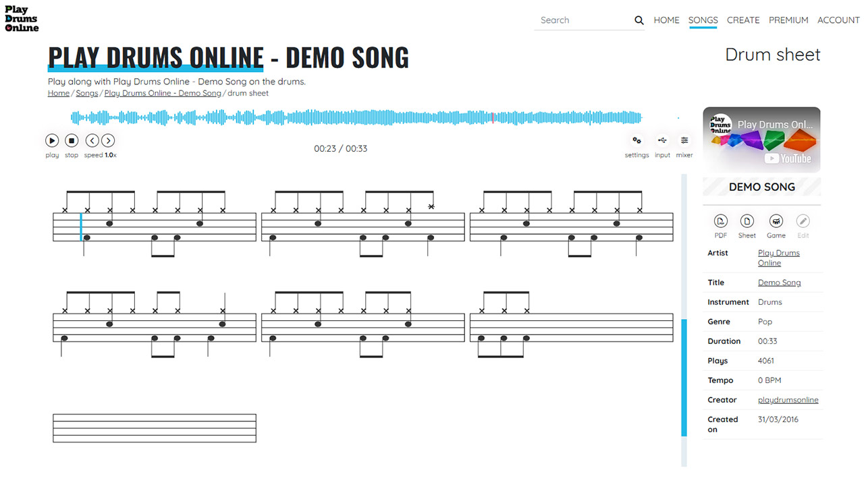The height and width of the screenshot is (499, 868).
Task: Select the Sheet view icon
Action: pos(747,221)
